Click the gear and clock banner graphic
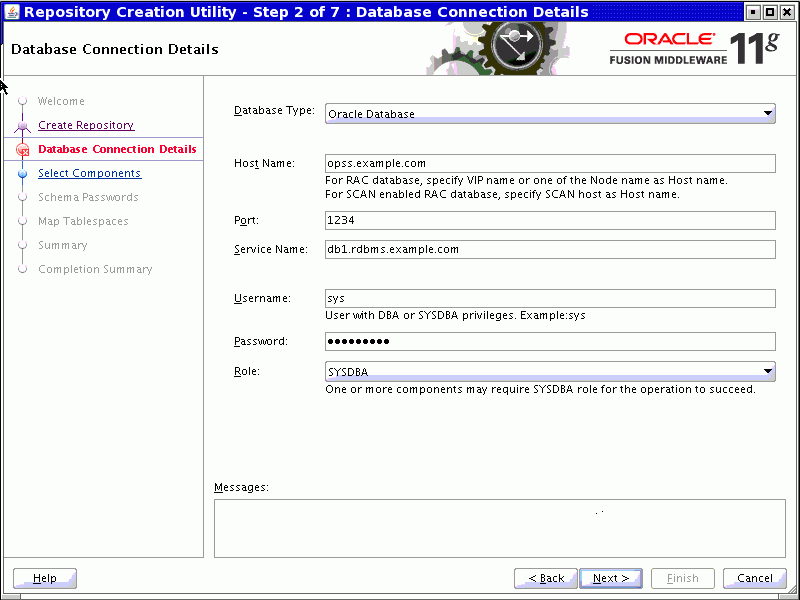 coord(497,48)
